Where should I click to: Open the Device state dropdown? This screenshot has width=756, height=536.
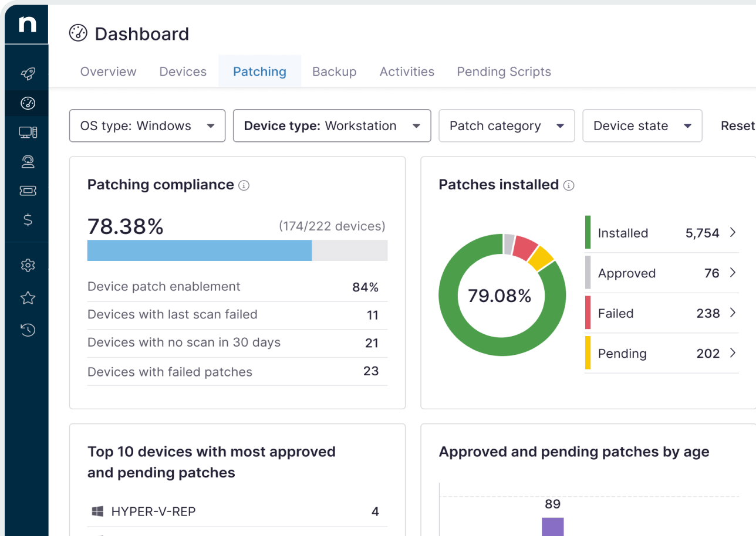coord(642,125)
